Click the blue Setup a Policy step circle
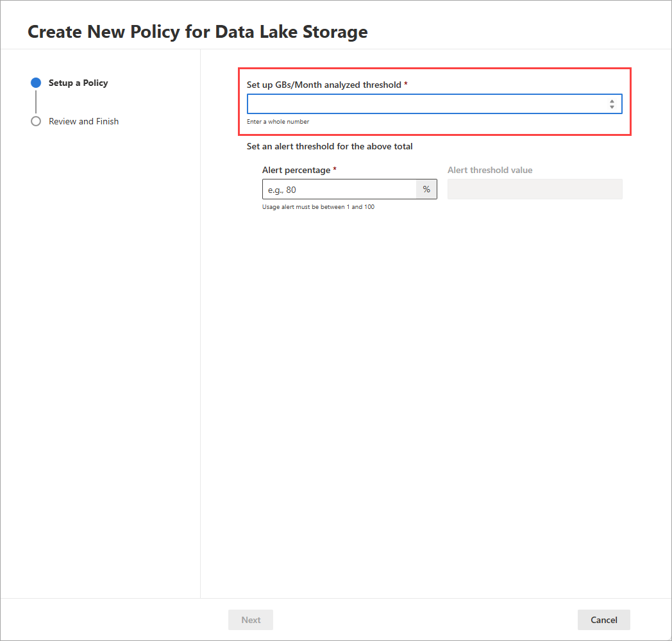 pos(36,83)
